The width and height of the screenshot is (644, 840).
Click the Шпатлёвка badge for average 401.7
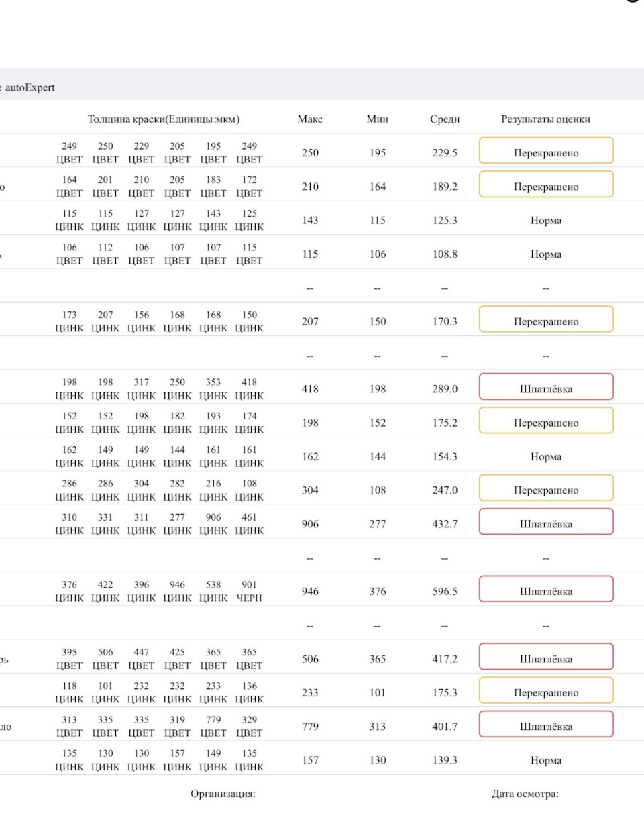click(546, 725)
